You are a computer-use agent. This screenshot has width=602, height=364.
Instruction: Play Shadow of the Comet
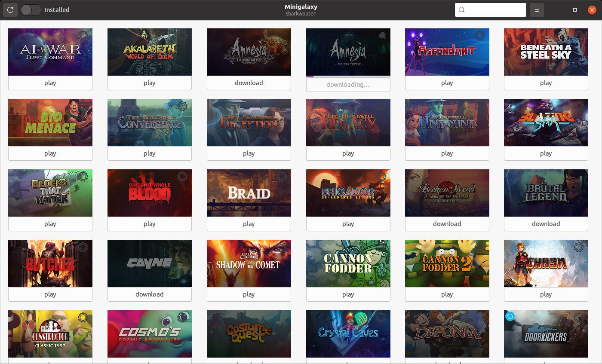[249, 294]
